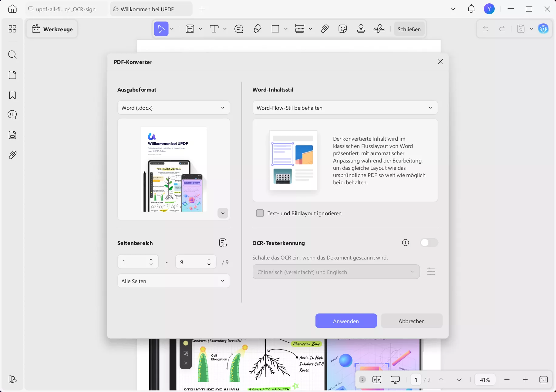This screenshot has height=392, width=556.
Task: Open the Bookmarks panel icon
Action: (x=12, y=95)
